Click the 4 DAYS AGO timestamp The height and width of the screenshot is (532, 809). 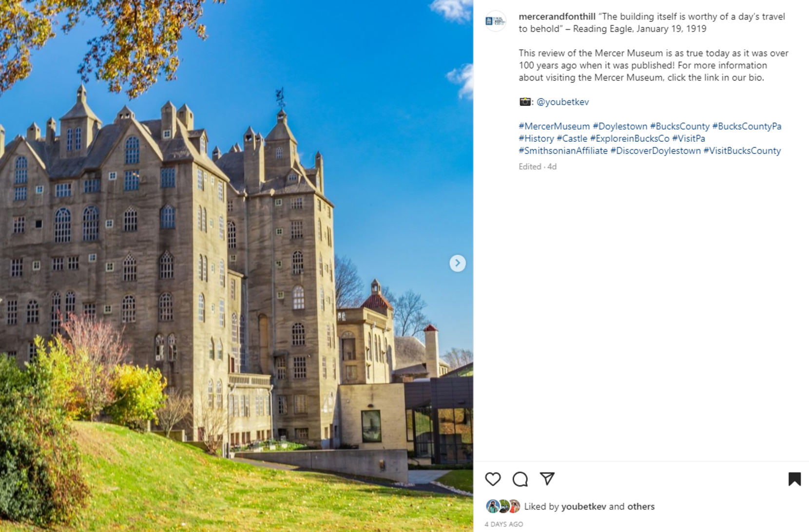(x=503, y=524)
